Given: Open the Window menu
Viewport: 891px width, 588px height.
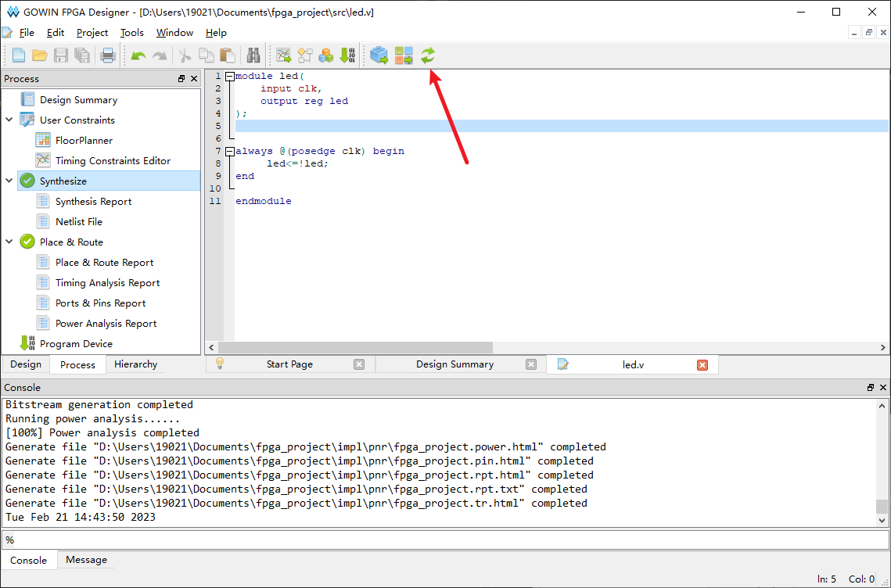Looking at the screenshot, I should tap(174, 32).
